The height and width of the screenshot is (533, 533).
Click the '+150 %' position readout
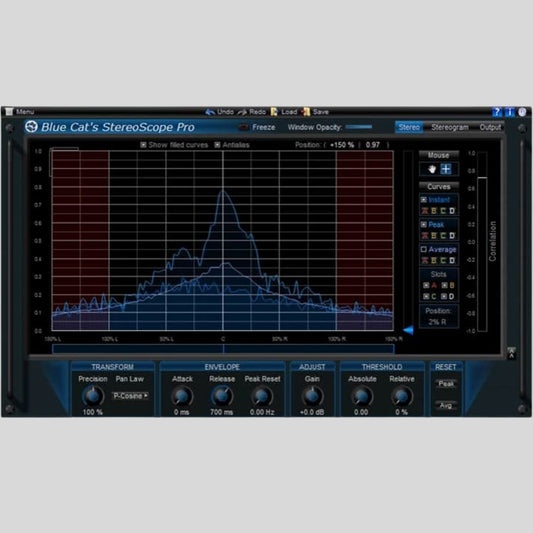[x=342, y=145]
